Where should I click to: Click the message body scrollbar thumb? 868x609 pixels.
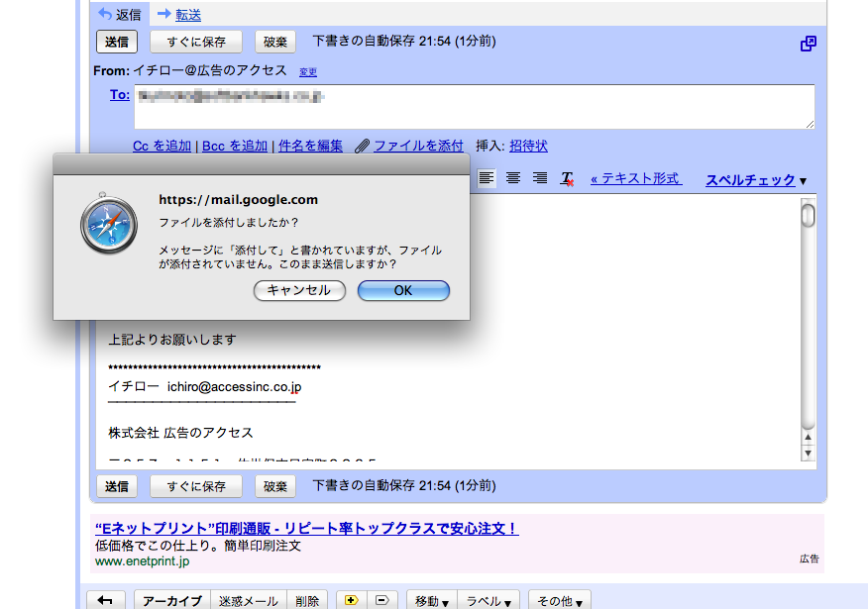[809, 216]
